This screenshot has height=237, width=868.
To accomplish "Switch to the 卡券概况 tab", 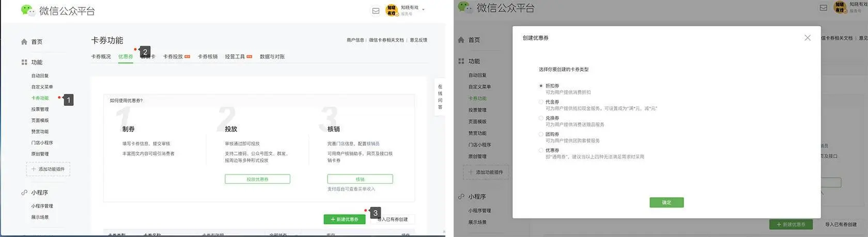I will (x=101, y=57).
